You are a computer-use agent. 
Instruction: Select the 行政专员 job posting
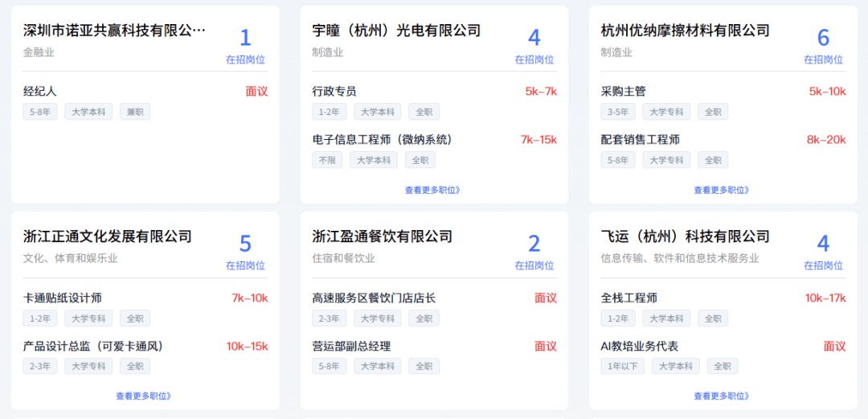pos(334,91)
